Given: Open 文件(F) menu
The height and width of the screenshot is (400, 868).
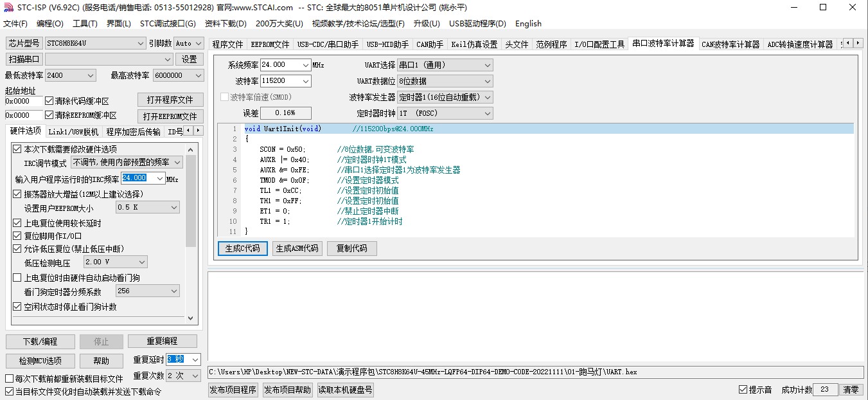Looking at the screenshot, I should point(15,24).
